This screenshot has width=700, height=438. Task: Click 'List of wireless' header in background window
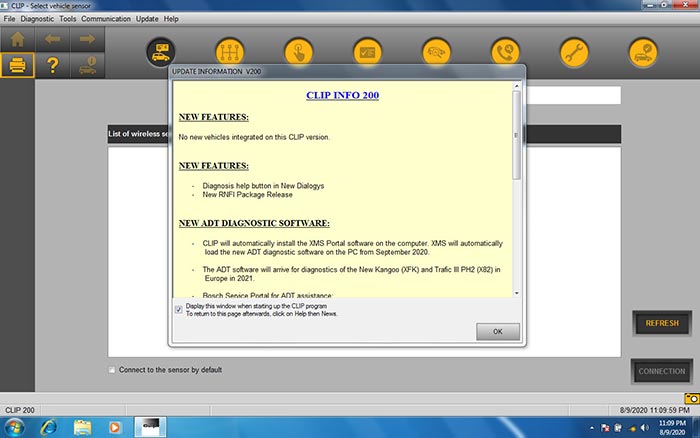(138, 134)
